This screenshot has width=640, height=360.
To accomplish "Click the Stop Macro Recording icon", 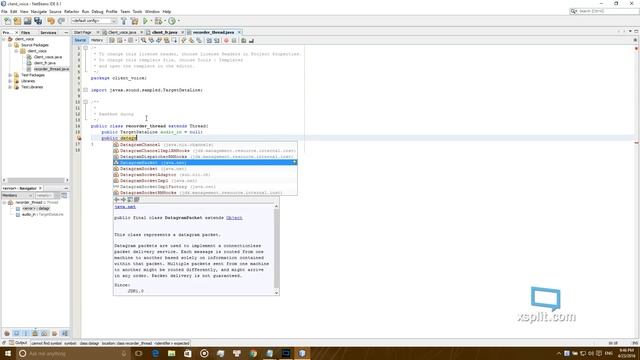I will tap(234, 40).
